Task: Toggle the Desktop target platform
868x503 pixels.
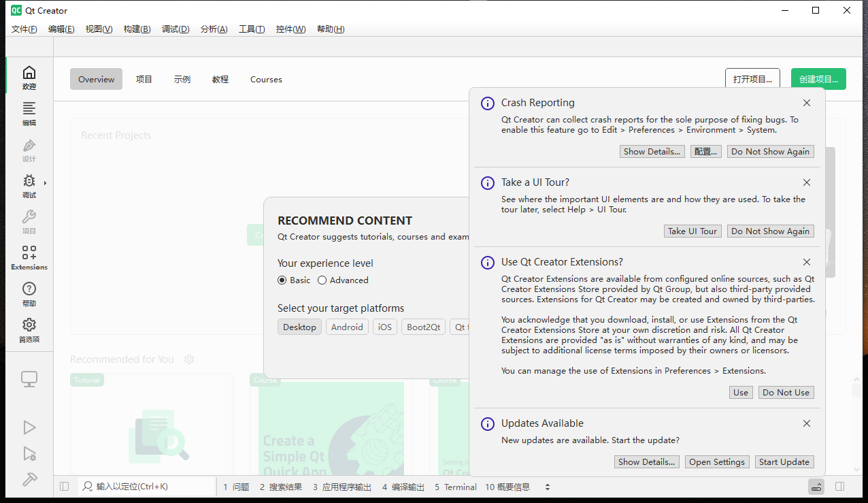Action: tap(299, 327)
